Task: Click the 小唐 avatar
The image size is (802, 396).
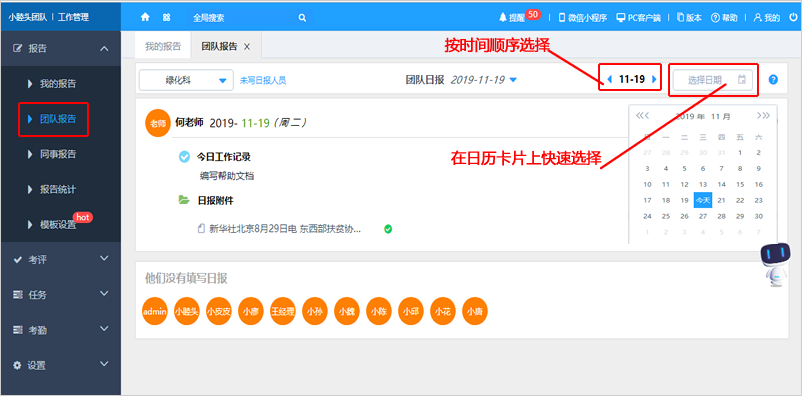Action: point(475,311)
